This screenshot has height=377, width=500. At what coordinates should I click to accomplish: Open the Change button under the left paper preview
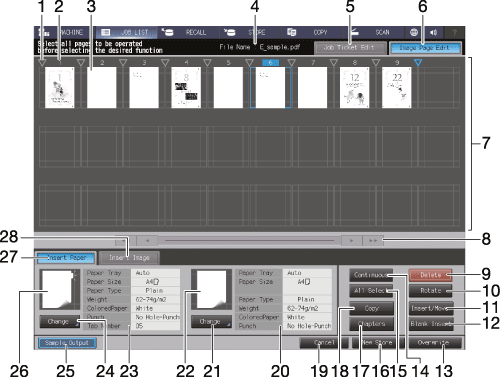click(x=60, y=322)
